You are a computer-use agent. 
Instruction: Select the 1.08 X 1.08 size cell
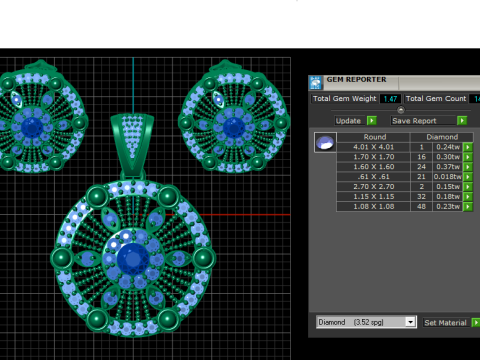click(374, 207)
